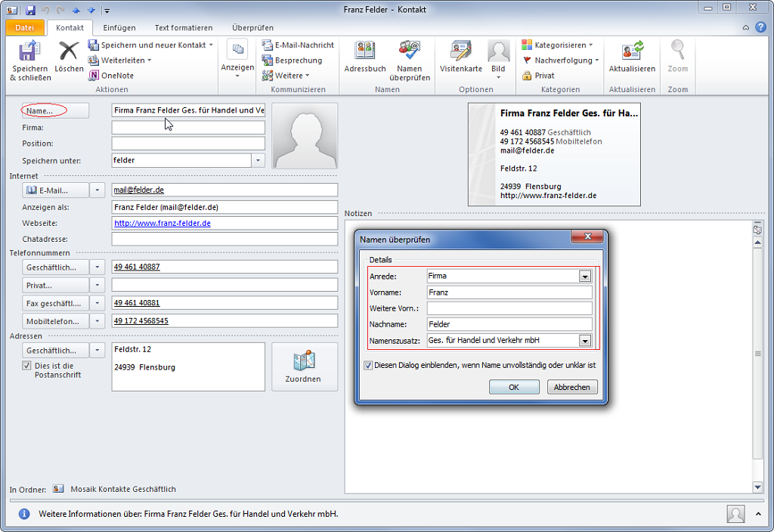Open the 'Text formatieren' tab
The image size is (774, 532).
click(x=184, y=28)
